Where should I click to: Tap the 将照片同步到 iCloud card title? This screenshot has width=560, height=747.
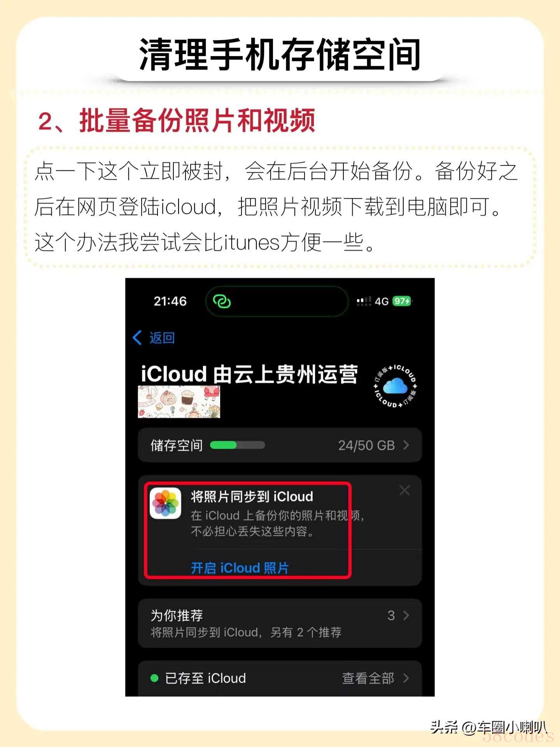point(252,496)
